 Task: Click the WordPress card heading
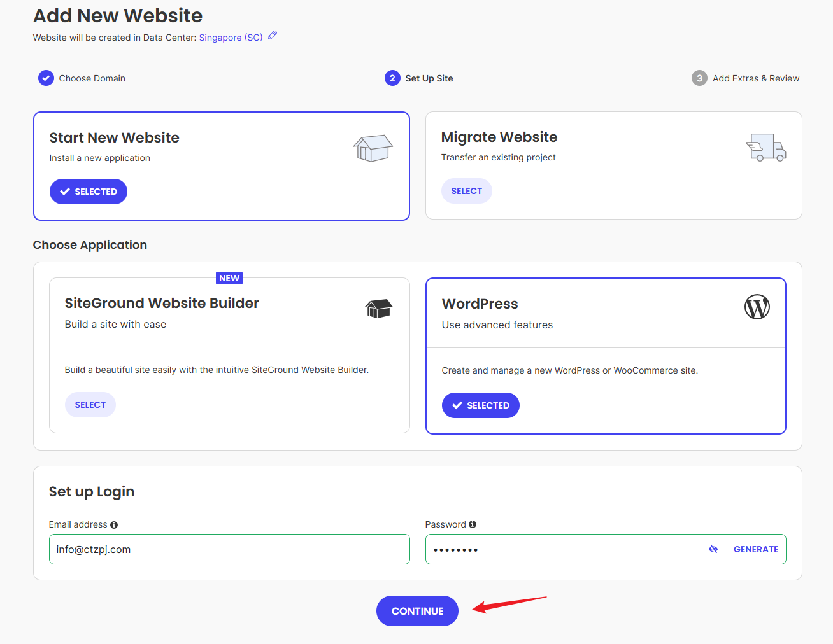pos(480,304)
